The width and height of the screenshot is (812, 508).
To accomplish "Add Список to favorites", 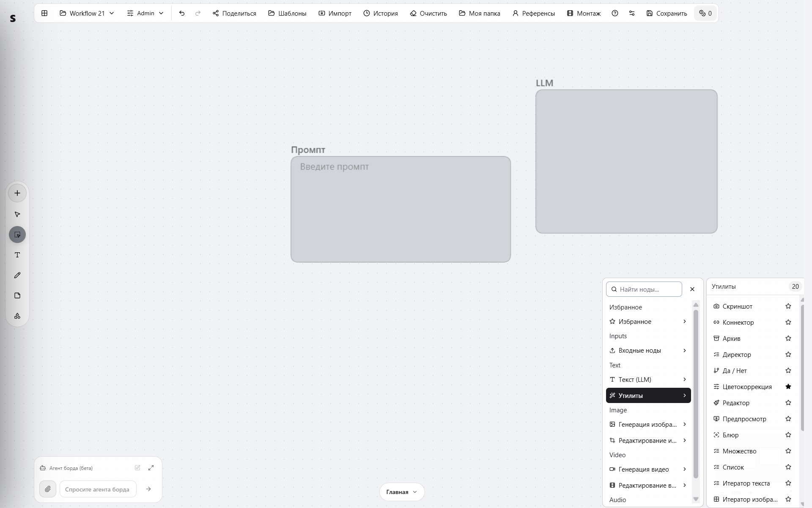I will pos(788,467).
